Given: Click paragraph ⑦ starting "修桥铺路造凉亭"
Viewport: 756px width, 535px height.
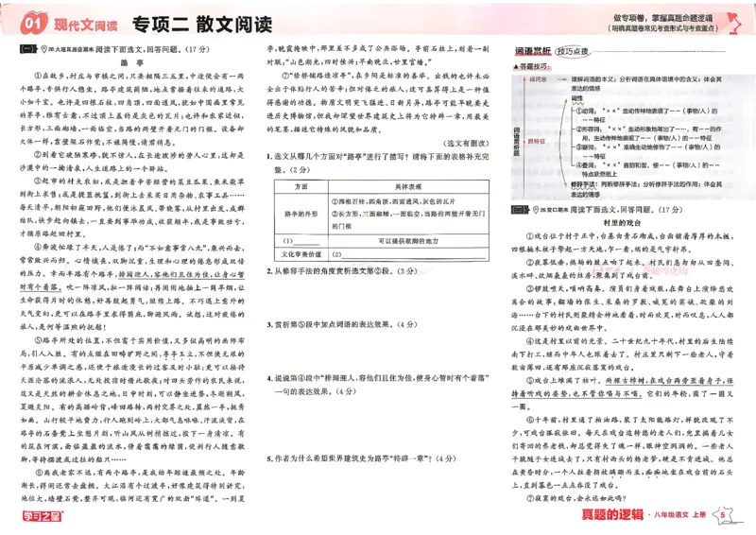Looking at the screenshot, I should tap(378, 102).
